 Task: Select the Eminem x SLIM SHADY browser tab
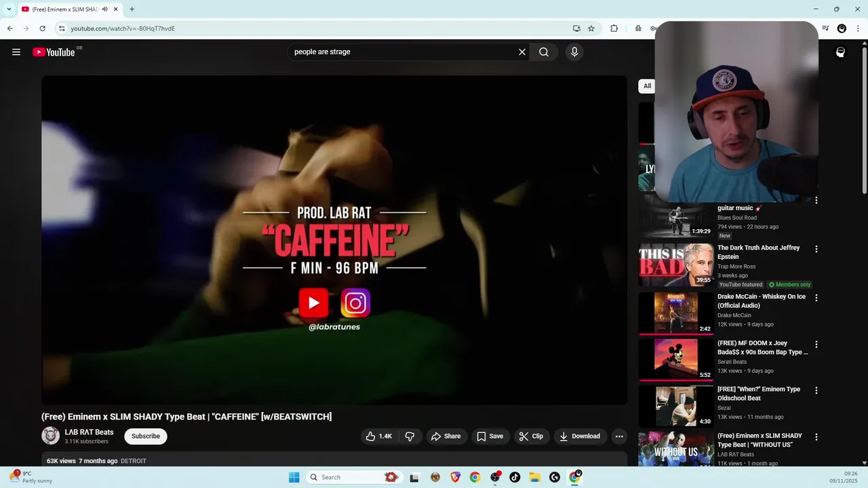coord(64,9)
